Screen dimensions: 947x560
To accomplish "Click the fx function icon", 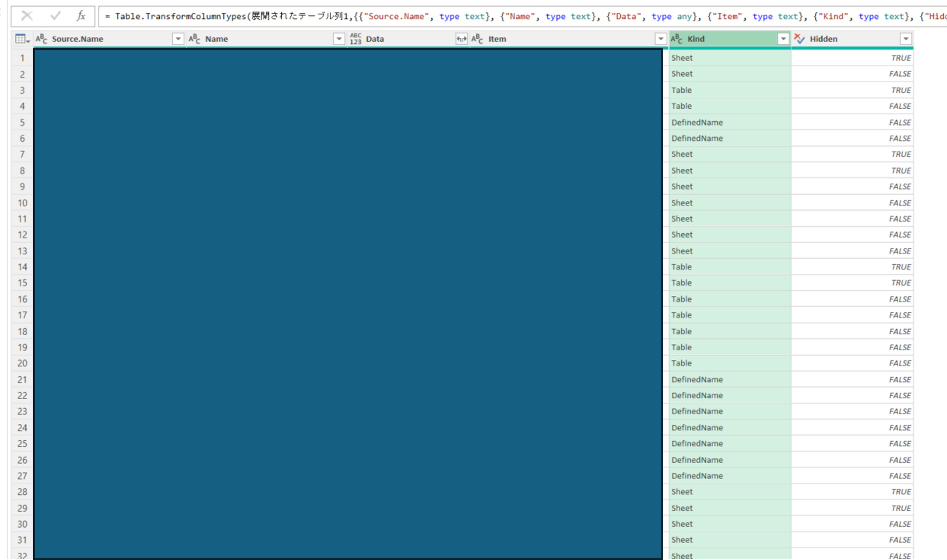I will point(81,16).
